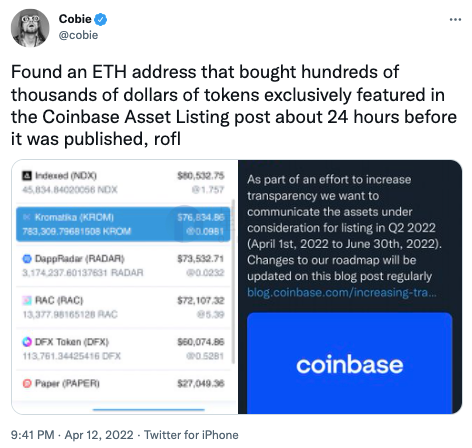Click the token list vertical scrollbar
The width and height of the screenshot is (472, 448).
(233, 281)
